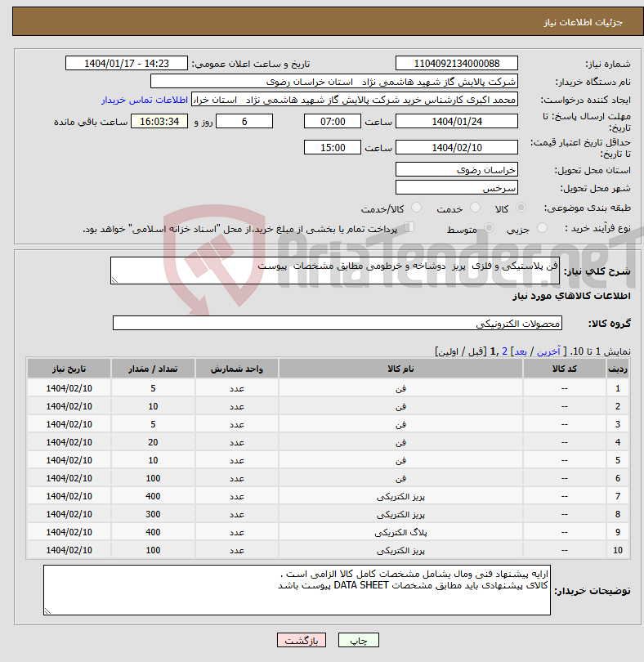Screen dimensions: 644x662
Task: Click پلاگ الکتریکی in row 9
Action: pos(400,532)
